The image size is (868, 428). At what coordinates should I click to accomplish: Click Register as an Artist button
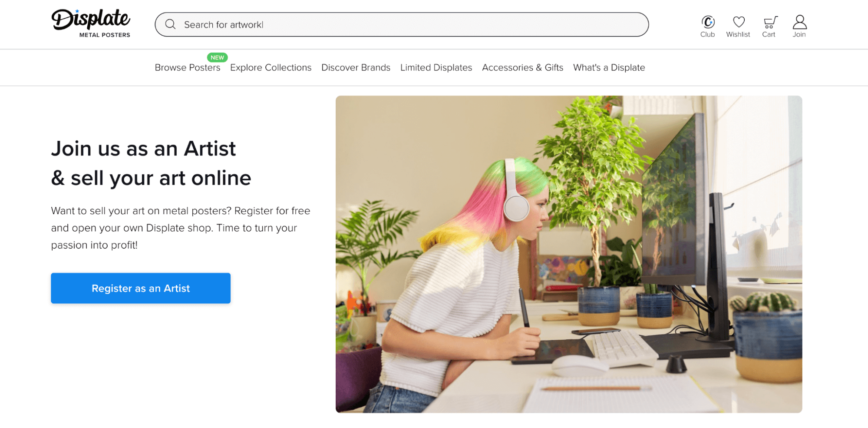click(141, 288)
